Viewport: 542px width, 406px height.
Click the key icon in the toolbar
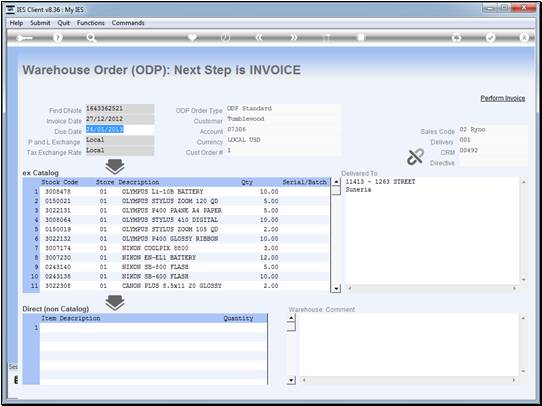(24, 38)
